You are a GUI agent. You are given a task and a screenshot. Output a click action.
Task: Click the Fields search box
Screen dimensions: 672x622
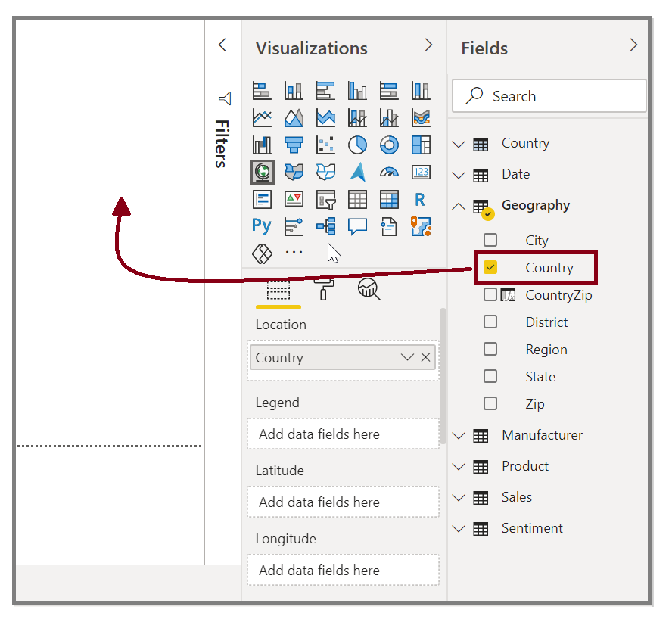(549, 95)
